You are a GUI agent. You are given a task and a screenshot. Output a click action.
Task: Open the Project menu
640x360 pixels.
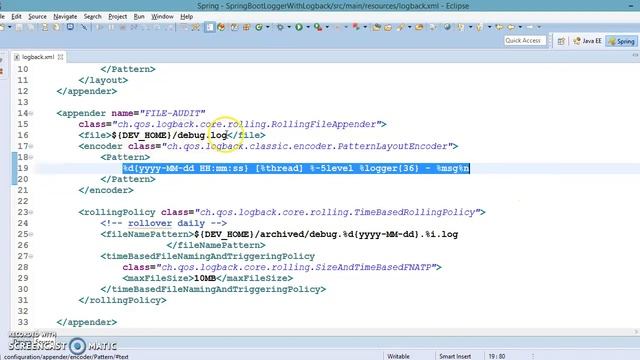pyautogui.click(x=118, y=16)
